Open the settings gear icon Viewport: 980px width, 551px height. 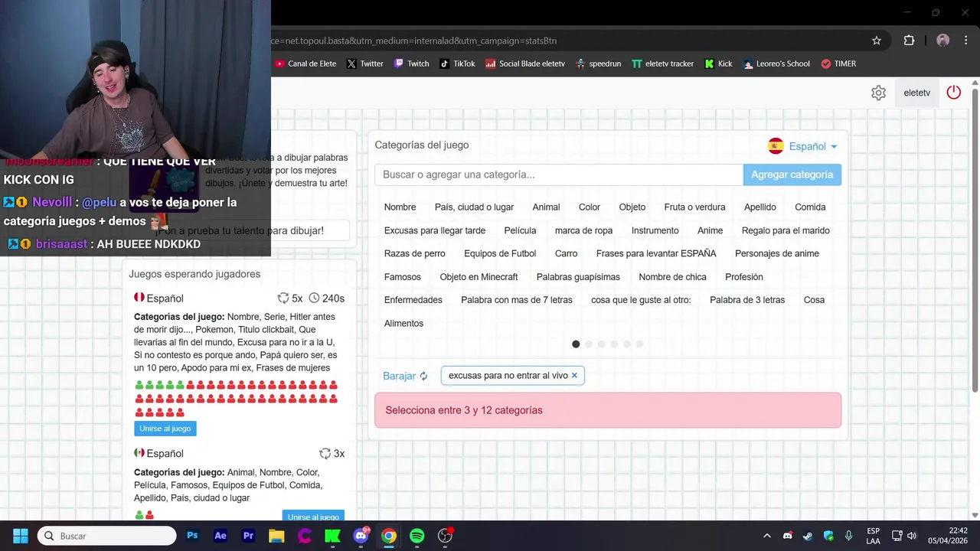point(878,93)
